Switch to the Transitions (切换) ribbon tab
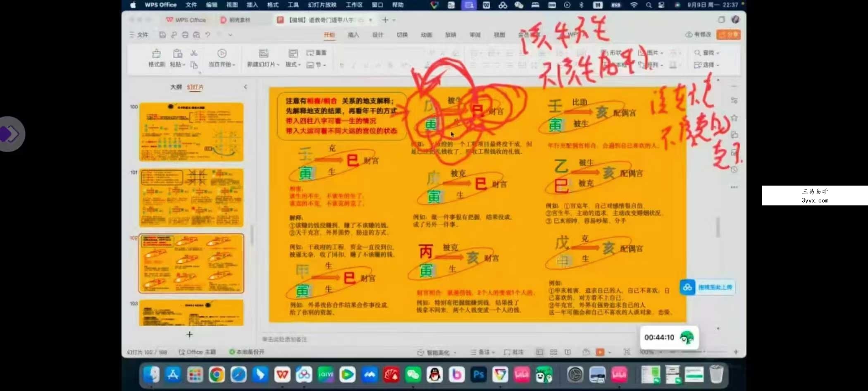This screenshot has width=868, height=391. click(x=402, y=35)
